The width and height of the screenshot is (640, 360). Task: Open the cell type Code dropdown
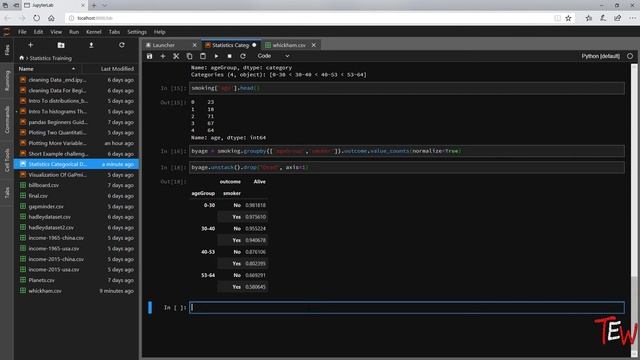[273, 56]
